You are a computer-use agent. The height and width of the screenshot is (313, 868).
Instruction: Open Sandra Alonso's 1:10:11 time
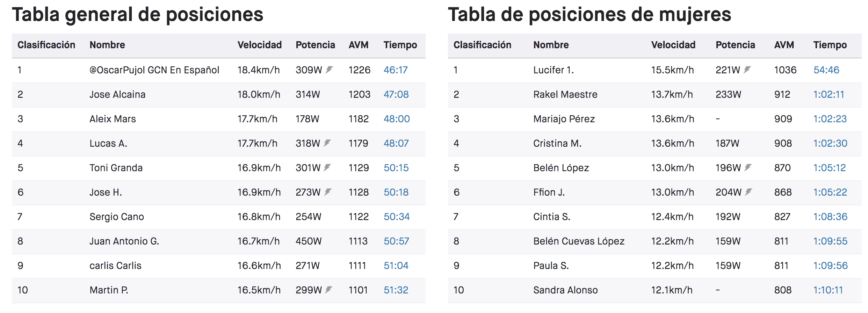(x=828, y=290)
